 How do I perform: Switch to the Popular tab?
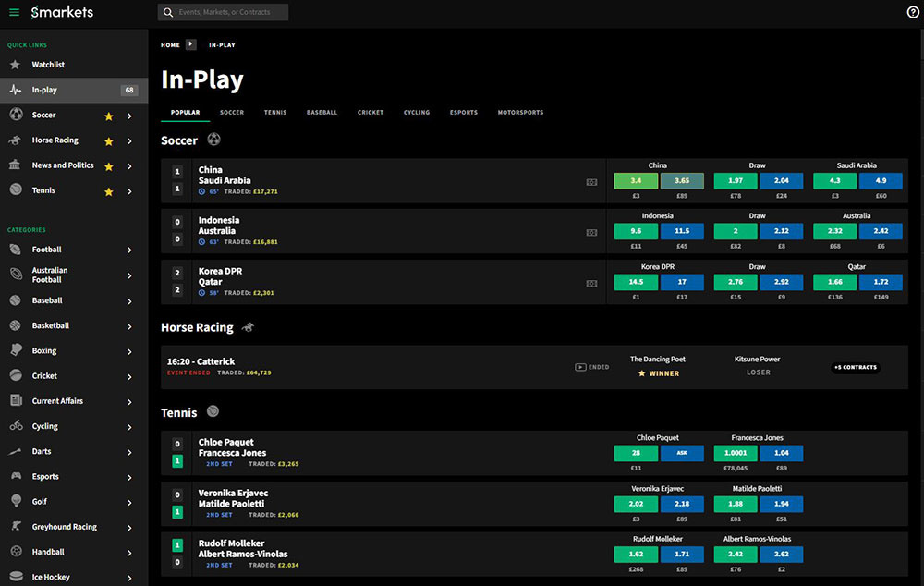click(x=185, y=112)
